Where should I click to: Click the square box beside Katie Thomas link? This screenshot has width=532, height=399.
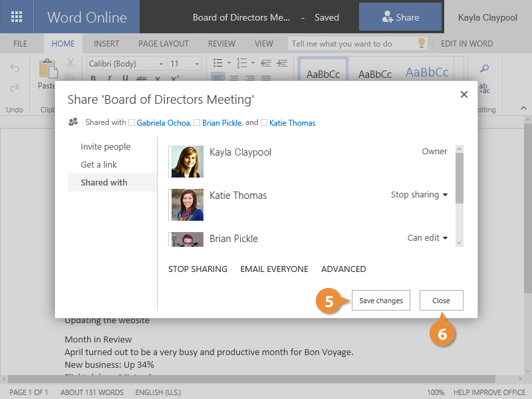tap(264, 123)
